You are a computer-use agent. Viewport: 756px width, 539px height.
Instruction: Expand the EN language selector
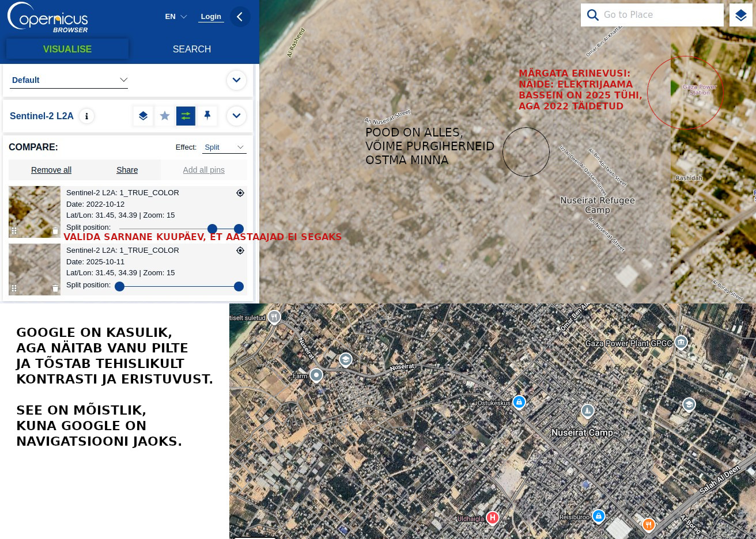point(176,17)
